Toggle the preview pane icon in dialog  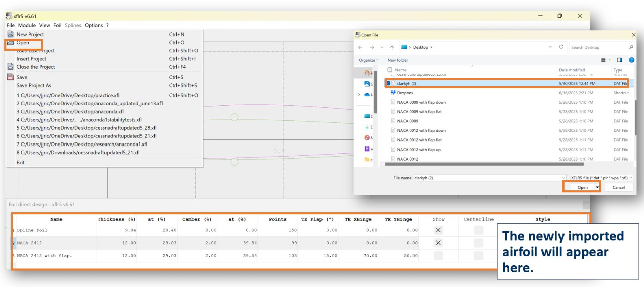(x=619, y=60)
